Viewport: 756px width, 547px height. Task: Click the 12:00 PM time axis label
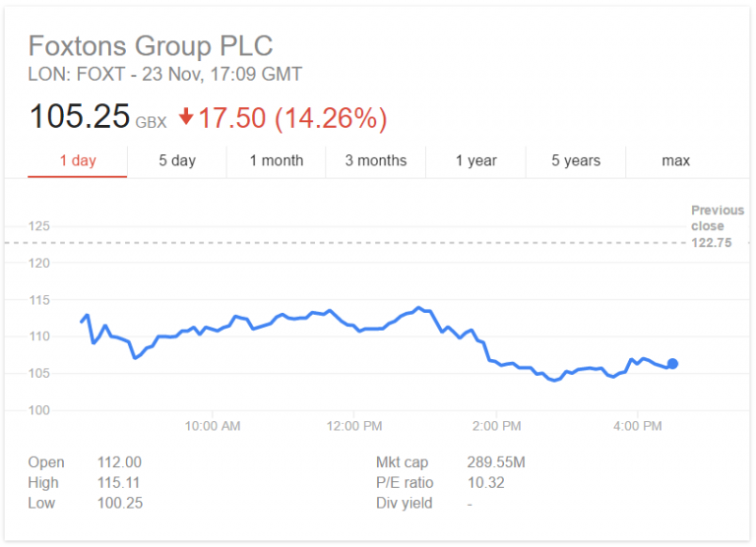354,426
